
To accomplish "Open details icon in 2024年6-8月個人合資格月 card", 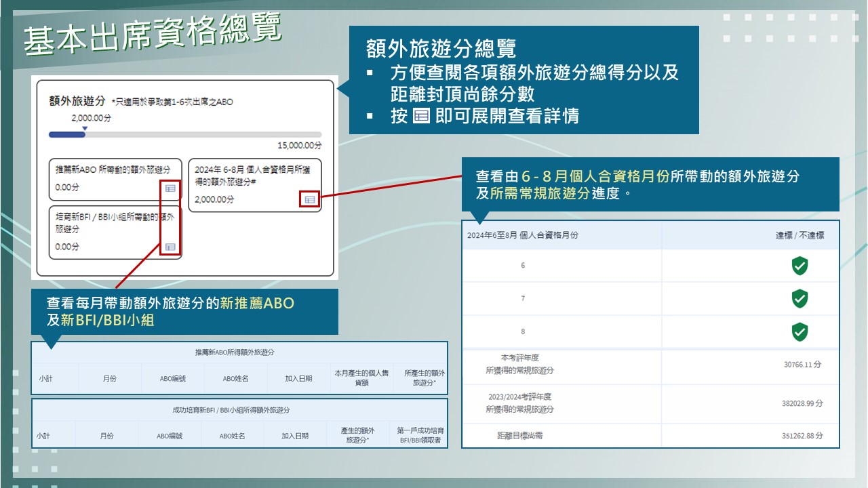I will 310,199.
